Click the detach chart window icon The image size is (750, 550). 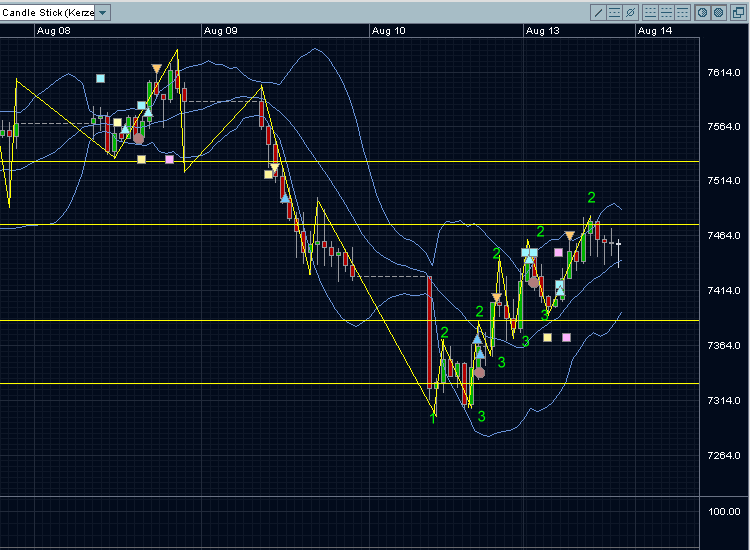point(737,13)
